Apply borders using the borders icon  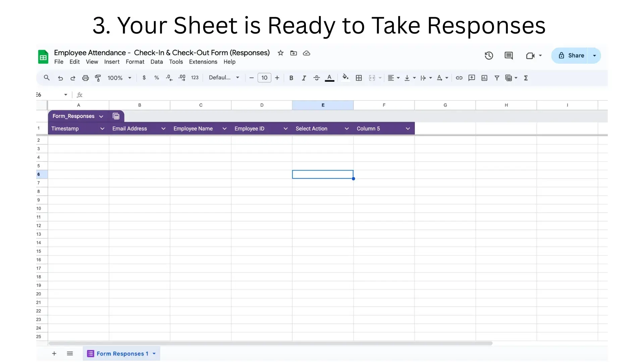click(x=359, y=78)
